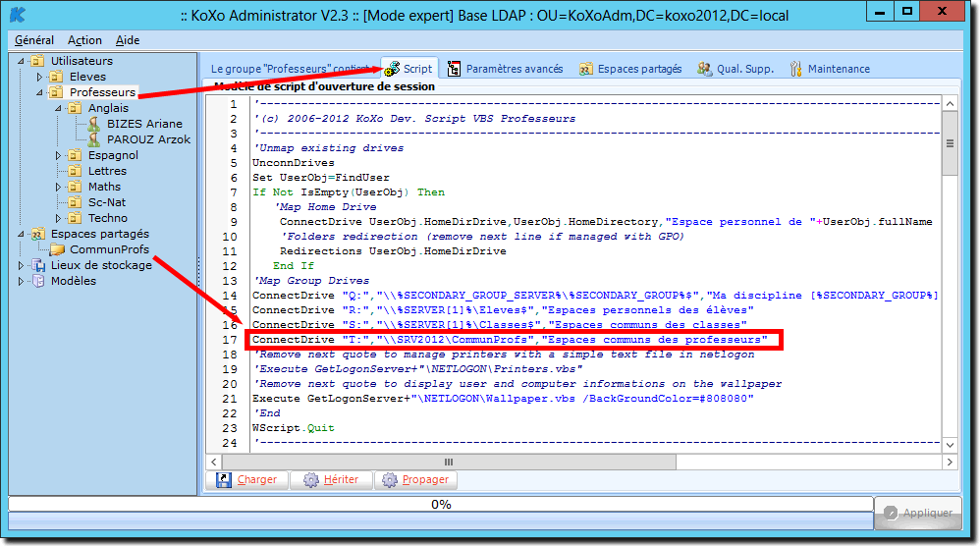Click the Lettres folder icon
This screenshot has width=980, height=546.
(75, 171)
